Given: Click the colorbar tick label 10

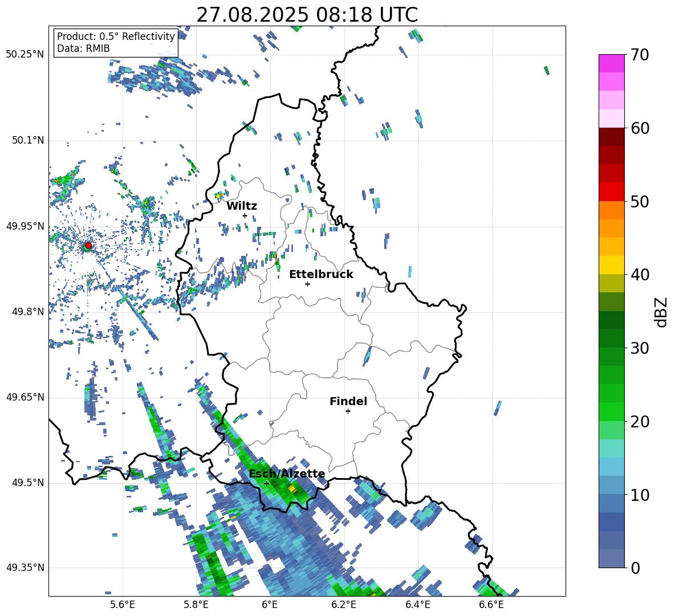Looking at the screenshot, I should click(640, 495).
